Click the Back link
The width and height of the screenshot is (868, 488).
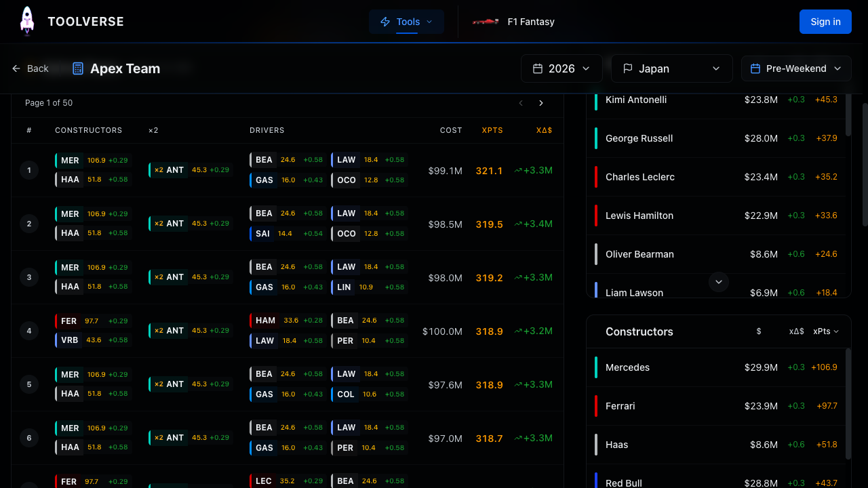(31, 68)
